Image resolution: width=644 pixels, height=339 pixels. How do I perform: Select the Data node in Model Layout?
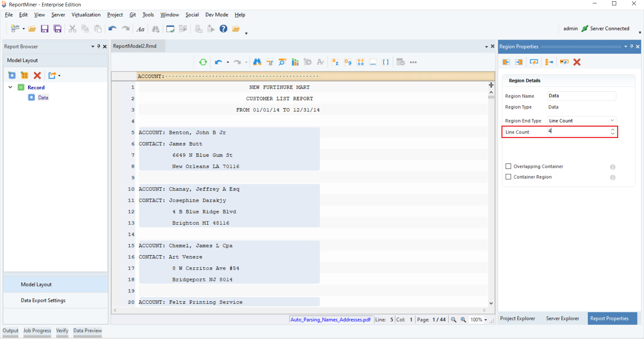point(43,97)
